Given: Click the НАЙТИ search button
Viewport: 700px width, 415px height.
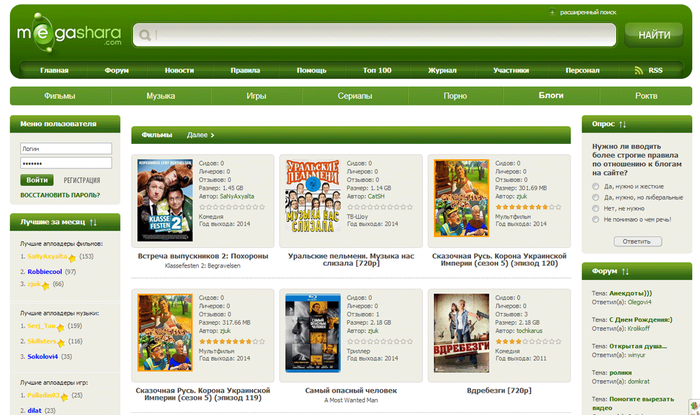Looking at the screenshot, I should click(654, 35).
